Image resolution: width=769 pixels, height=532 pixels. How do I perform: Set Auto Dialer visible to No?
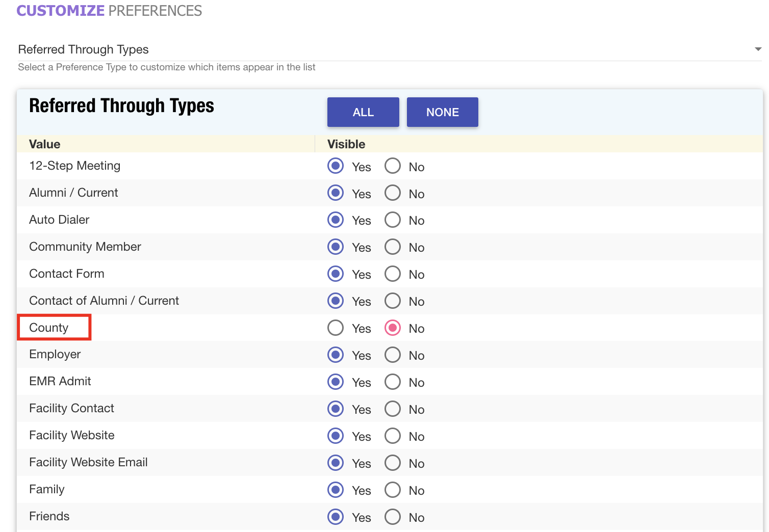[393, 220]
